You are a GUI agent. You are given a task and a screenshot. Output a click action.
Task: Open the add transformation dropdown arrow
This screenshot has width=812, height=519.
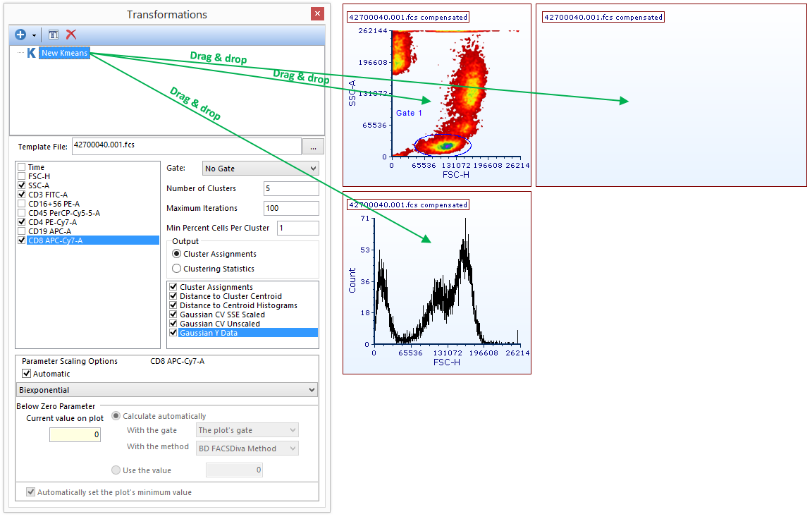(33, 35)
